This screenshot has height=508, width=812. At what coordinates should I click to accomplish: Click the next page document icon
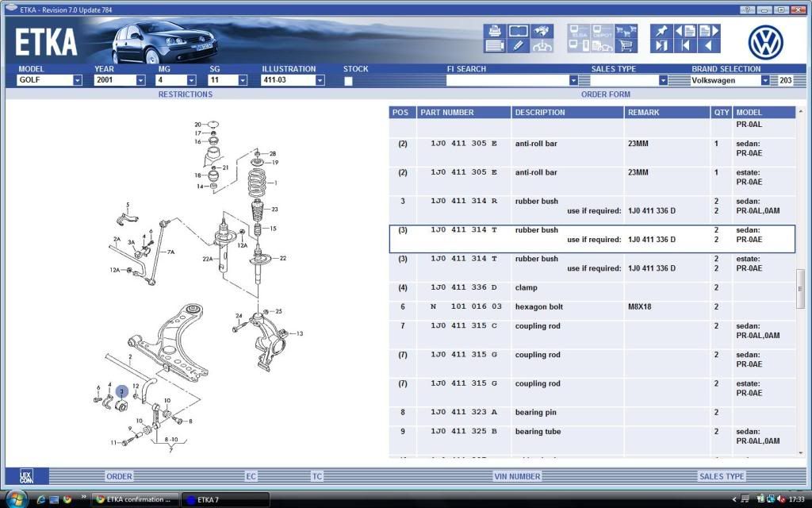(710, 31)
